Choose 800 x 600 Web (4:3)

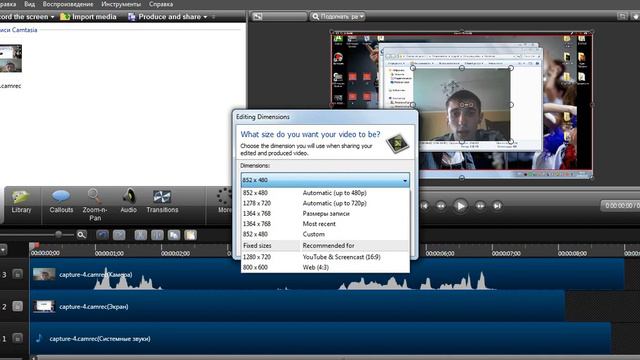point(325,267)
